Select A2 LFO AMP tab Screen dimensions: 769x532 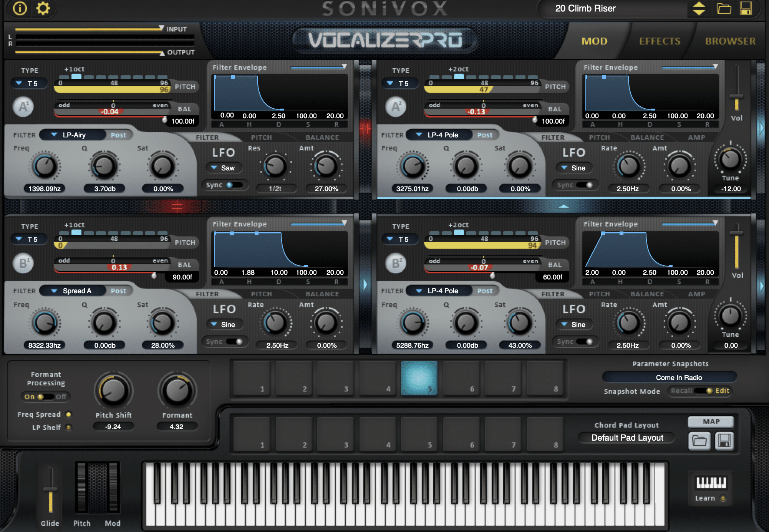(x=696, y=137)
